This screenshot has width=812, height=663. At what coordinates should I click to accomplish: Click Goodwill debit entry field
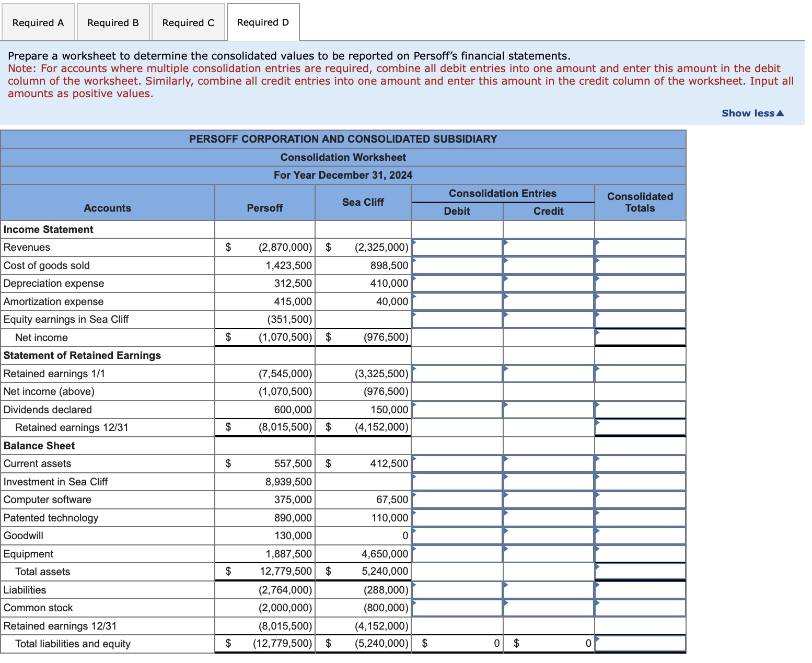457,536
